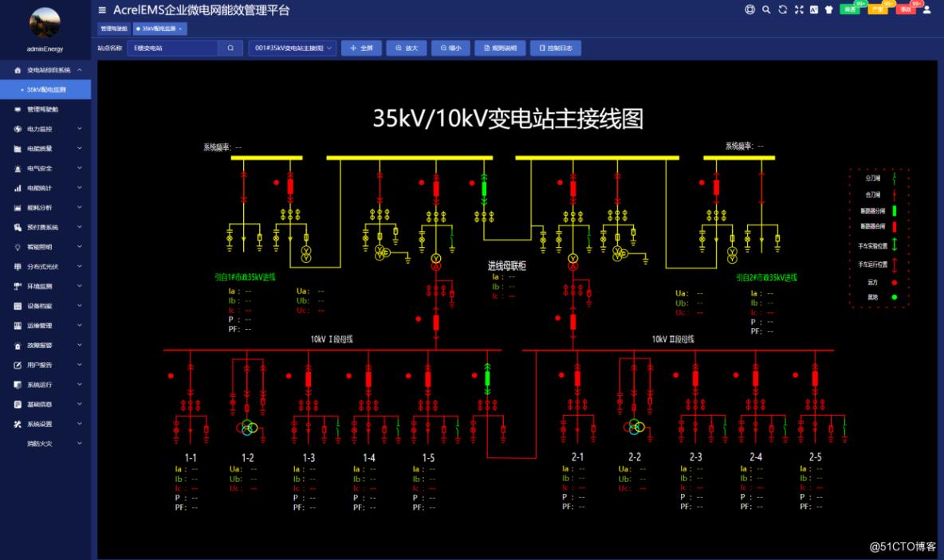Click the feeder label 2-5

pyautogui.click(x=815, y=457)
